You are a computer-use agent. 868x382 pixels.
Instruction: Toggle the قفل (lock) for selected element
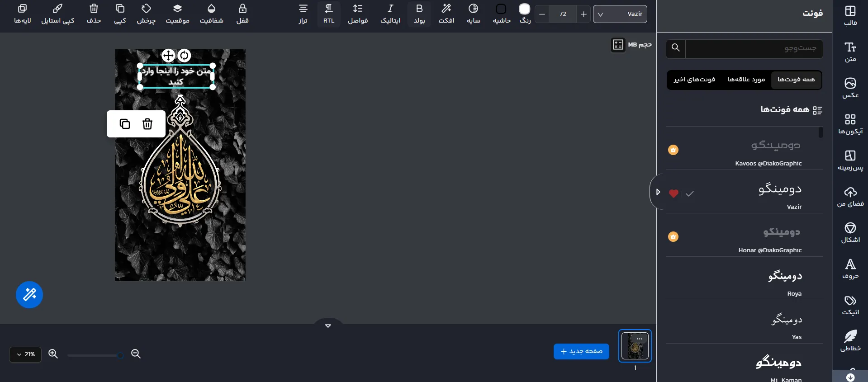(242, 14)
